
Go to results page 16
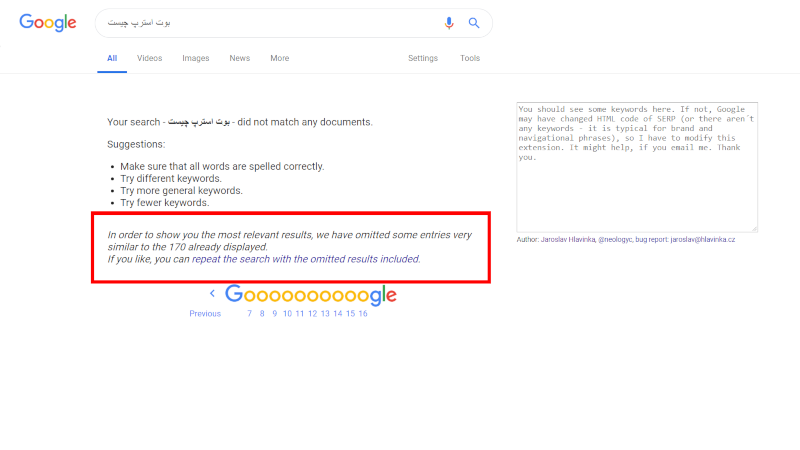[x=363, y=314]
